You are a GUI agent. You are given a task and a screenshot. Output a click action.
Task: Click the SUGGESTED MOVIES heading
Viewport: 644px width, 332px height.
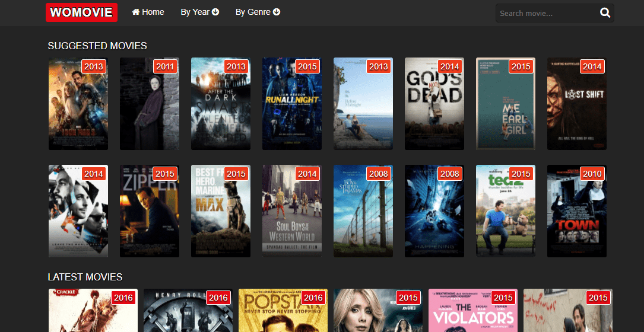coord(97,46)
